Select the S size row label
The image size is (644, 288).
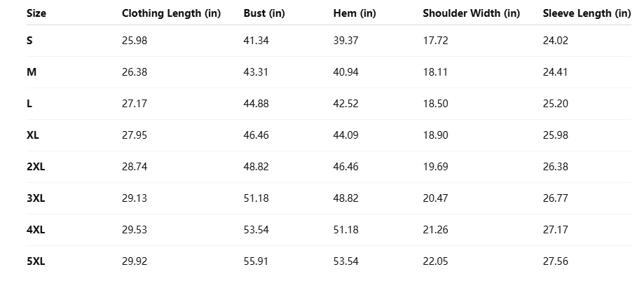tap(29, 41)
